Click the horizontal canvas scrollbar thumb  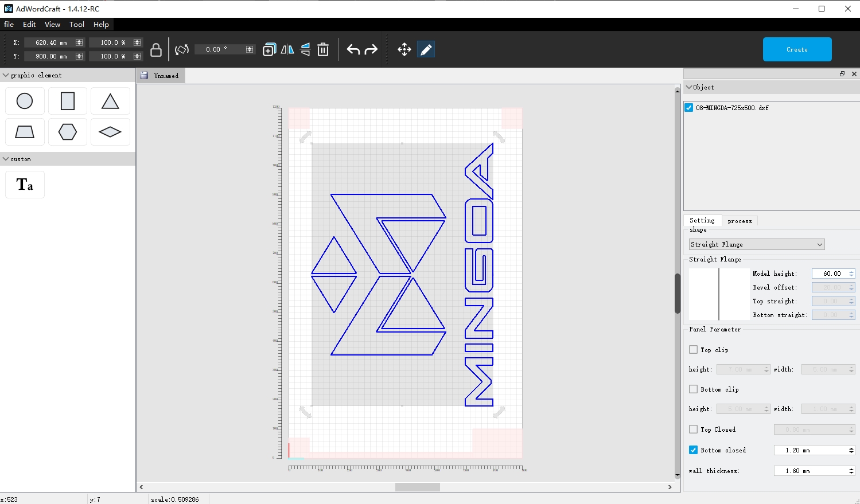(417, 487)
